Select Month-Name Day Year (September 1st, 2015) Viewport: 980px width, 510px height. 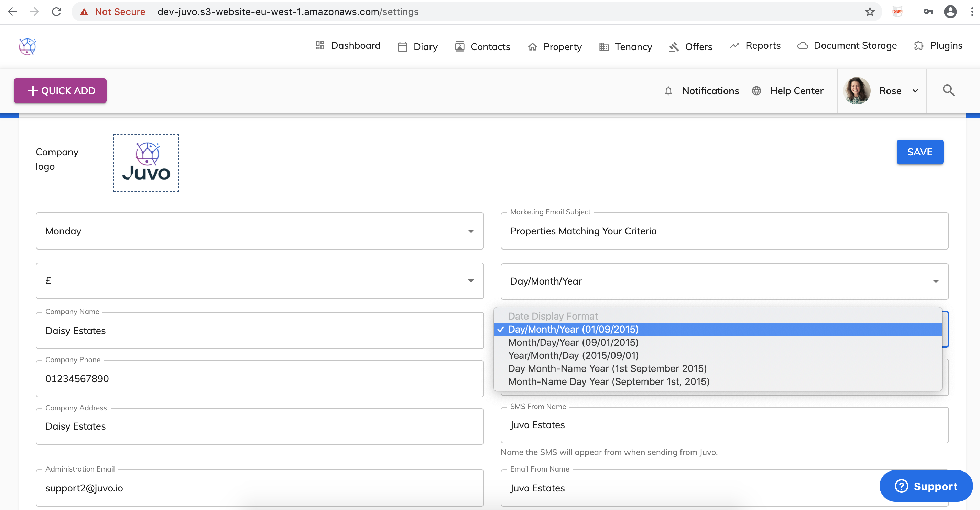(x=608, y=381)
